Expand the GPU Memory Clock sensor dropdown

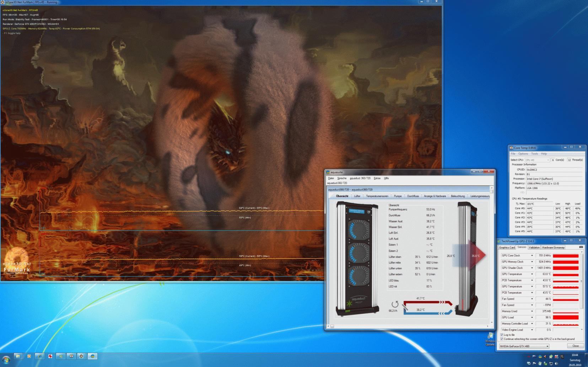click(x=532, y=262)
